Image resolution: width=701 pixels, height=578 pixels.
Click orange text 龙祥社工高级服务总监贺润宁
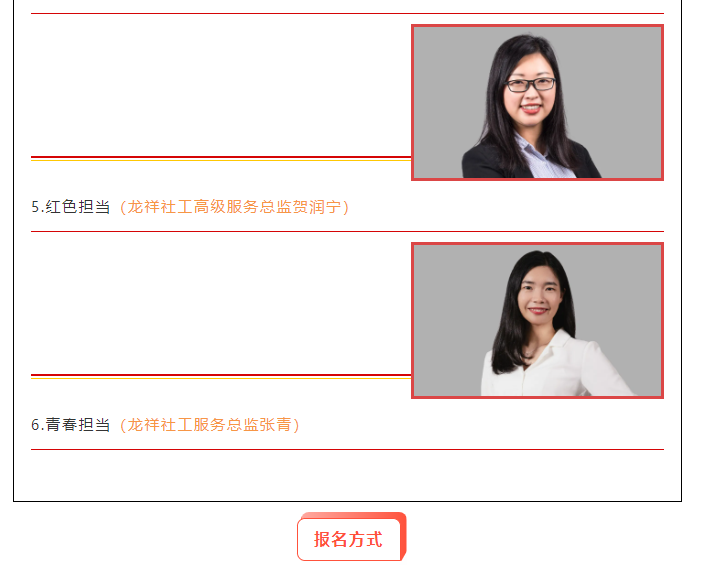(x=234, y=207)
